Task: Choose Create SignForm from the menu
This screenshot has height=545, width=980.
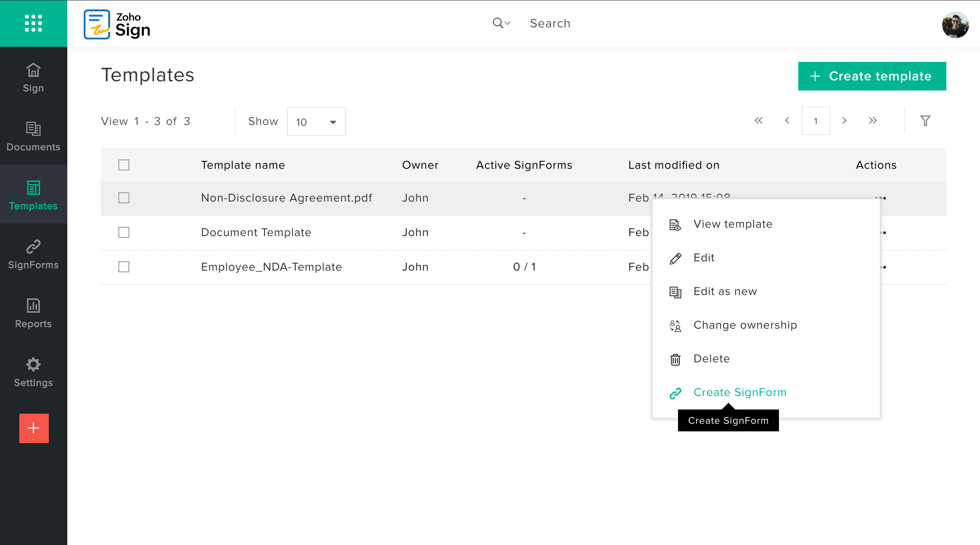Action: pos(739,392)
